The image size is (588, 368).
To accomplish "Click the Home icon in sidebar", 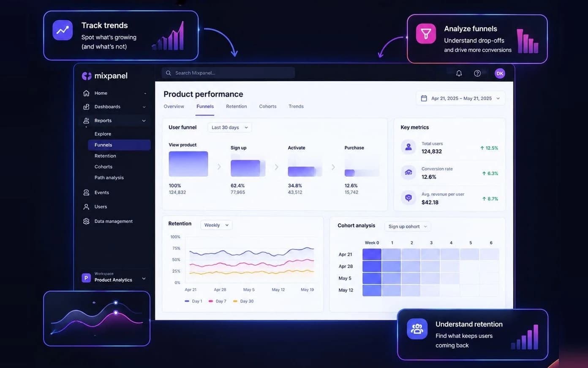I will tap(86, 93).
